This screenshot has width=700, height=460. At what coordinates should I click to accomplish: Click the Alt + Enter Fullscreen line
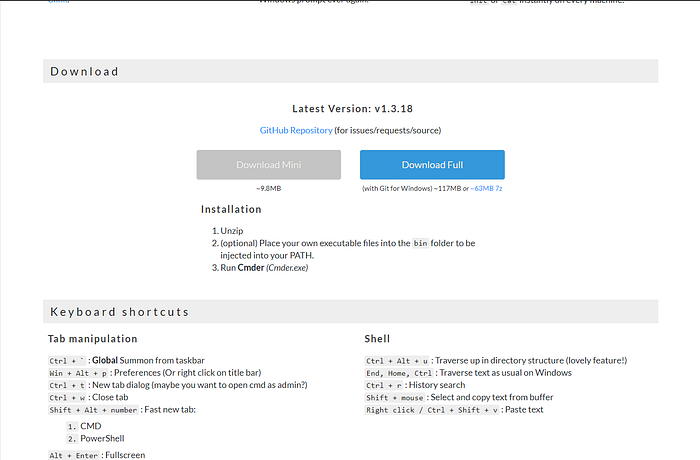click(97, 455)
